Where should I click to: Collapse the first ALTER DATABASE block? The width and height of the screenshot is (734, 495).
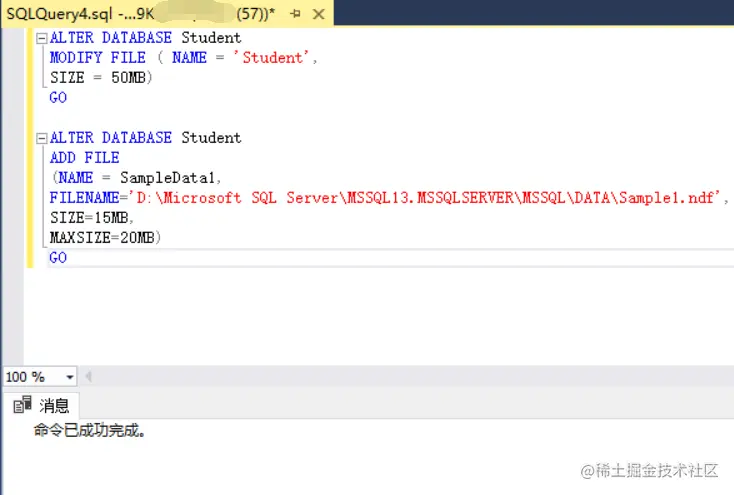point(42,38)
